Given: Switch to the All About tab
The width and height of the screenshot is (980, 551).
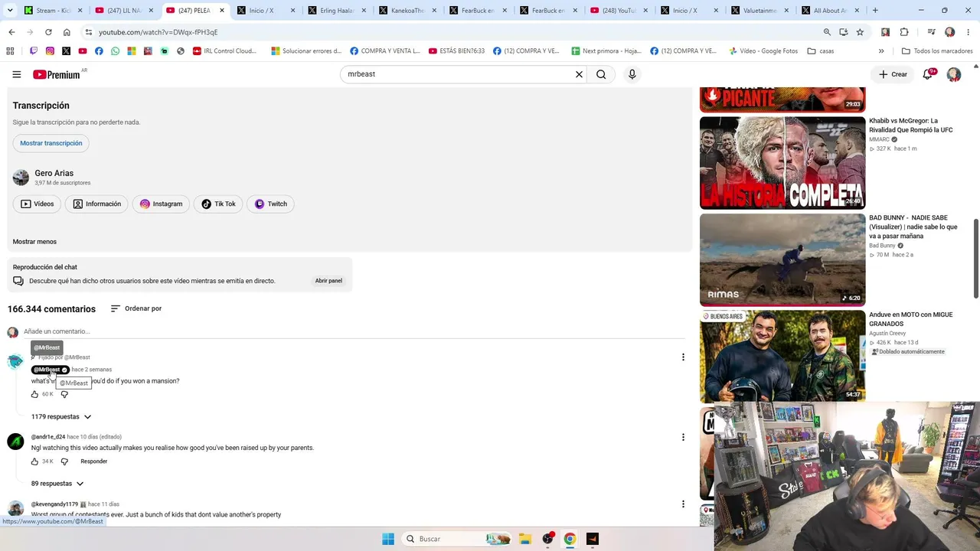Looking at the screenshot, I should click(x=829, y=11).
